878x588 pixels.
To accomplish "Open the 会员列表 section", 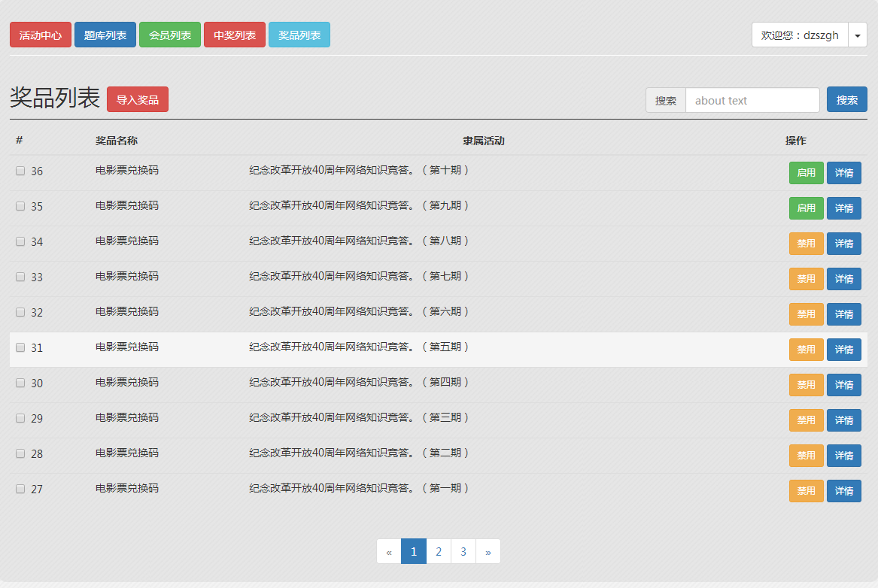I will pos(170,35).
